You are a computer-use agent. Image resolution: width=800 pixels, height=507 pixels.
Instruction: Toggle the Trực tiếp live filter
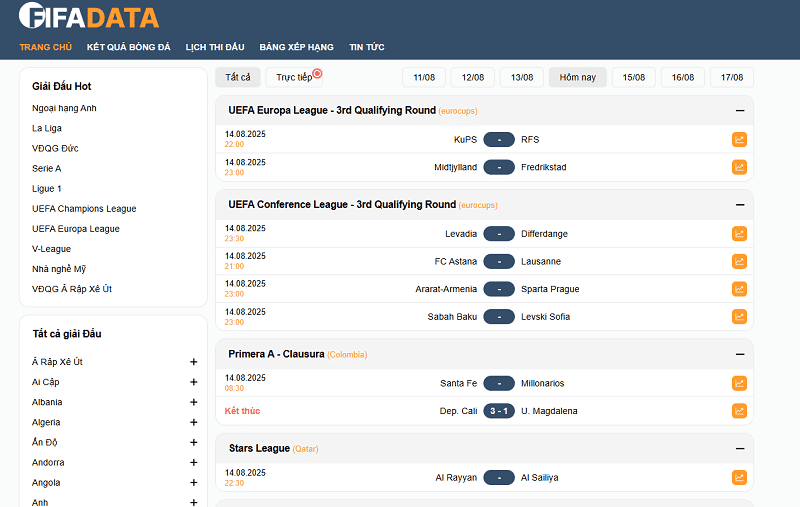295,77
